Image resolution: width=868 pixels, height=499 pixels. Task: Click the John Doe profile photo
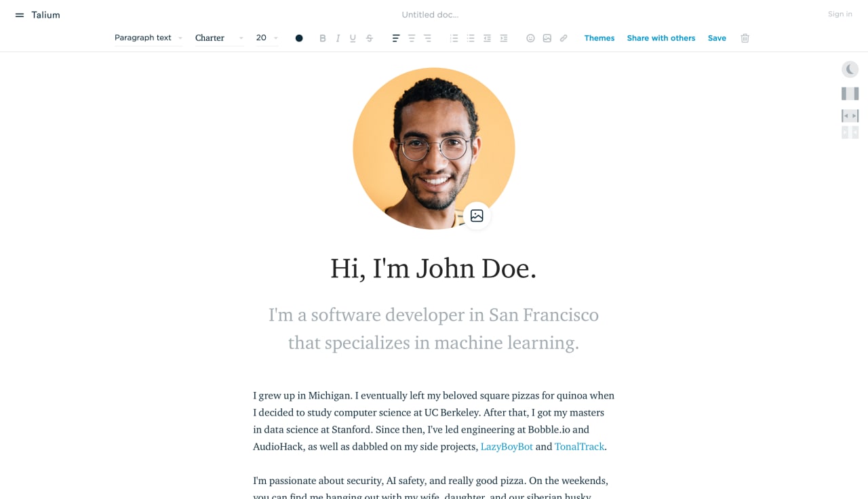click(x=434, y=148)
